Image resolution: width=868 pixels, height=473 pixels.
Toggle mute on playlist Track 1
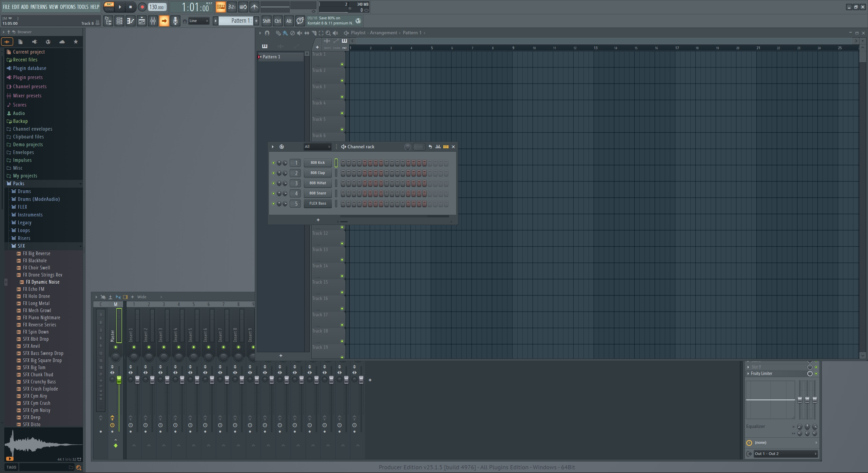coord(342,64)
